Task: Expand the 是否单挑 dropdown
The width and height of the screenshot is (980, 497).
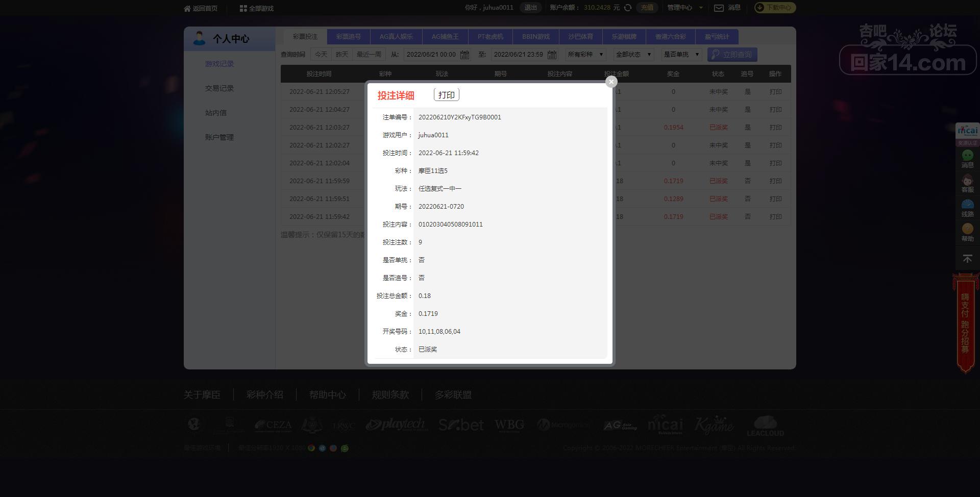Action: coord(681,55)
